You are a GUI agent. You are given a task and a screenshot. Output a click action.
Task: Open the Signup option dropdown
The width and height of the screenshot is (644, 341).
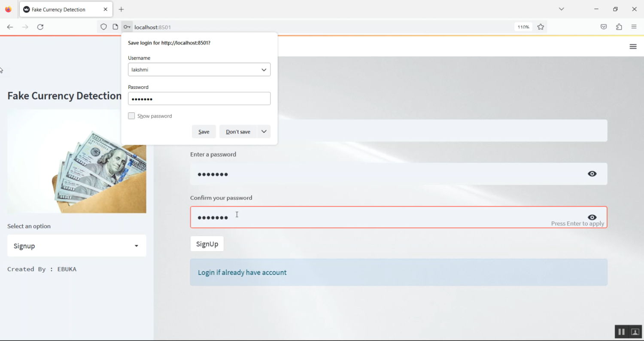[77, 246]
